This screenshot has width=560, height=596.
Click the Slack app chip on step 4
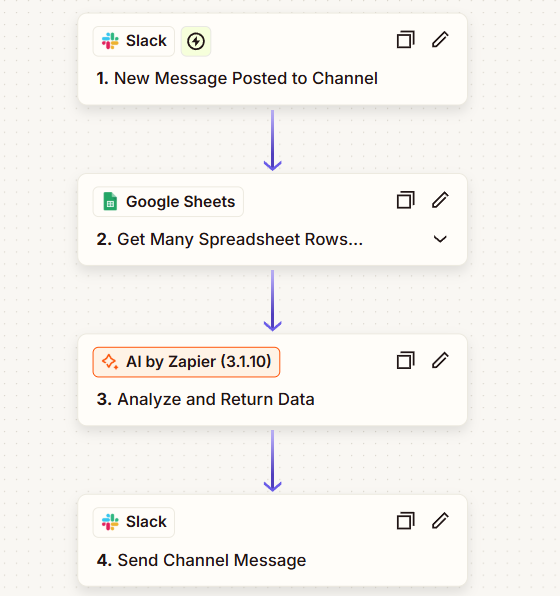tap(134, 522)
